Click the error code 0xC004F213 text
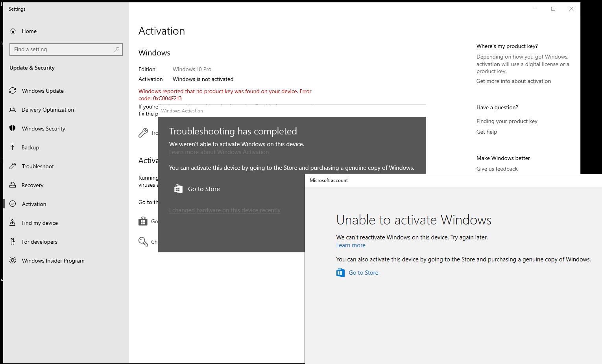This screenshot has height=364, width=602. point(167,98)
